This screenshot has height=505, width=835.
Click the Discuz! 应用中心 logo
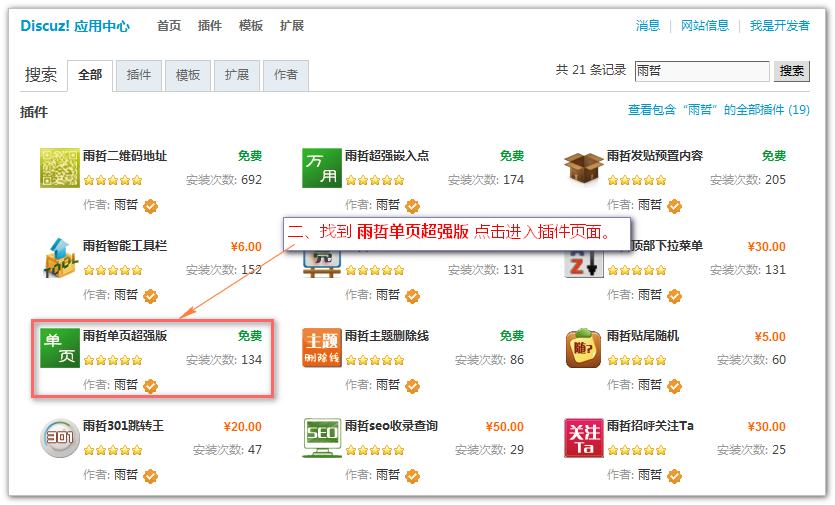[x=75, y=26]
